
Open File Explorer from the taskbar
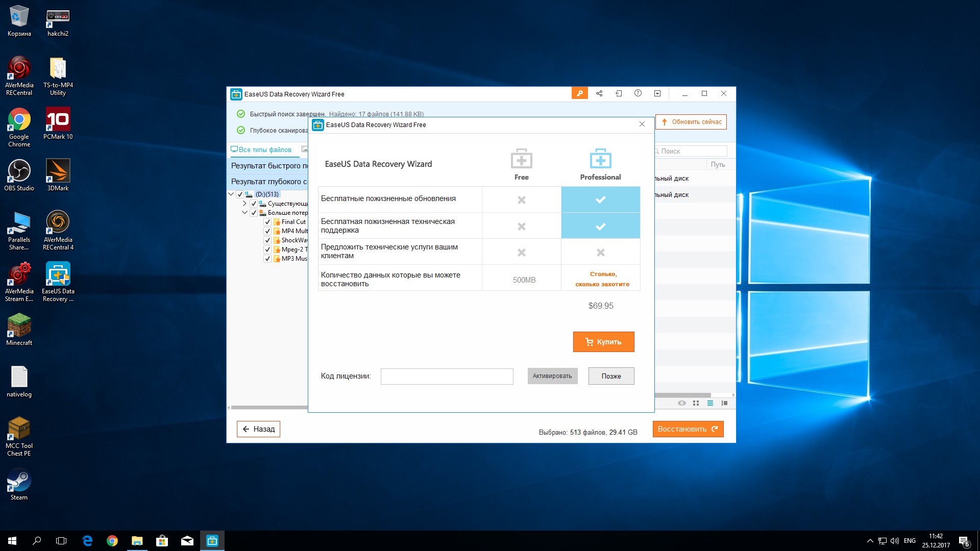coord(137,541)
